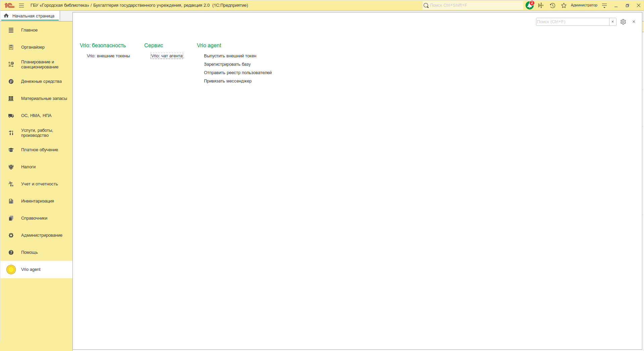This screenshot has width=644, height=351.
Task: Open the Платное обучение section
Action: [x=36, y=150]
